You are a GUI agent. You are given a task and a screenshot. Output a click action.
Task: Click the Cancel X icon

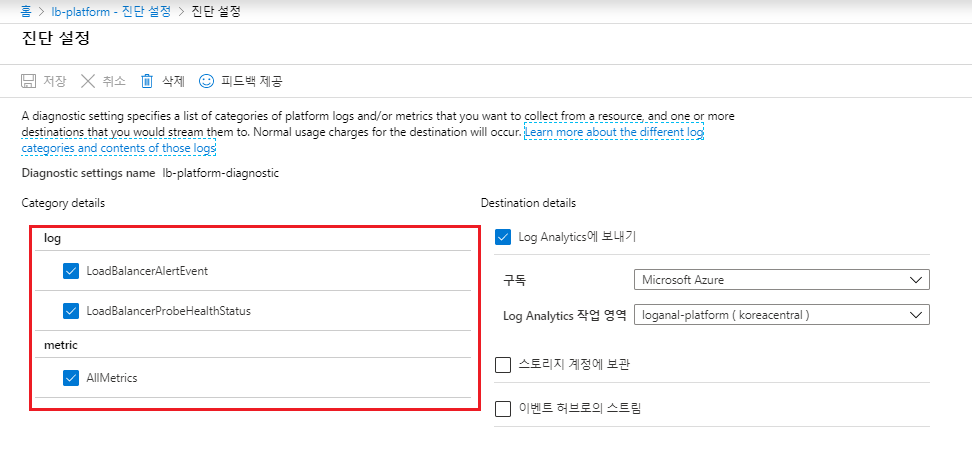[x=89, y=81]
